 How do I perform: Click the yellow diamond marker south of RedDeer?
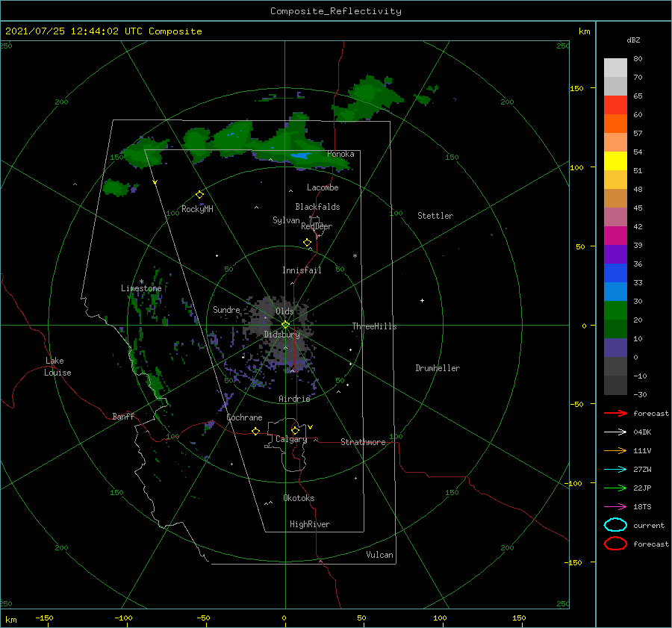[307, 243]
